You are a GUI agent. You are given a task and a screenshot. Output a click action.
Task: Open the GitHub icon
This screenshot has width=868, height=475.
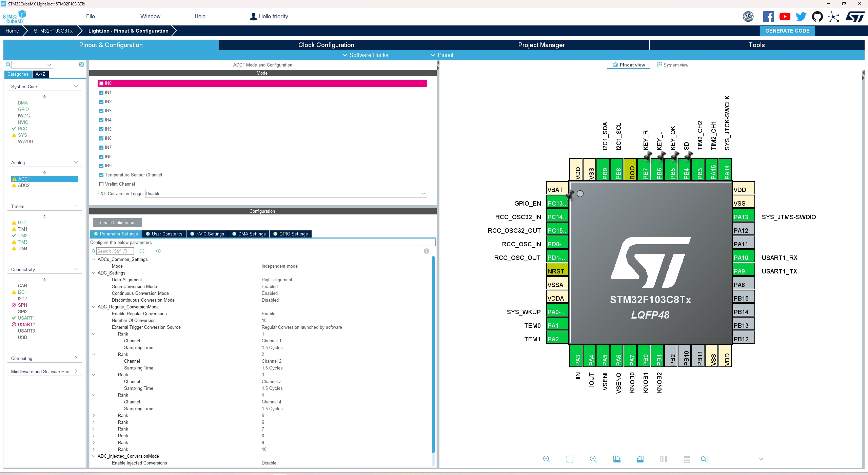(x=817, y=17)
